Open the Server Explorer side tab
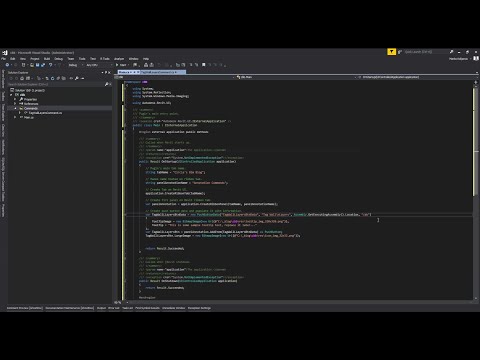The image size is (480, 360). [x=3, y=79]
